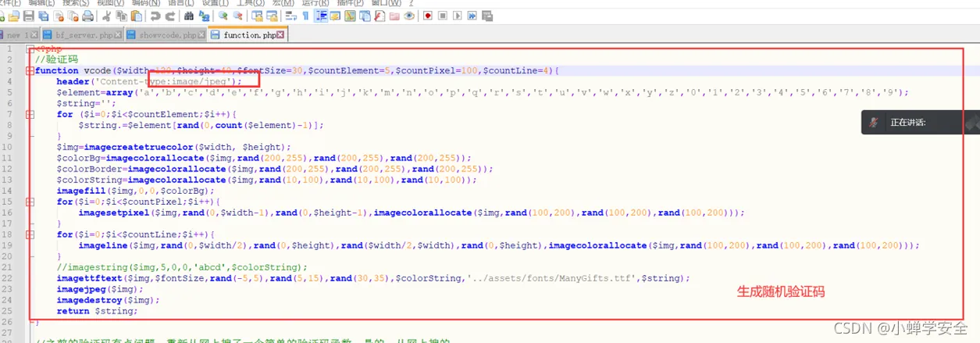Screen dimensions: 980x343
Task: Click line number 24 in the margin
Action: [8, 300]
